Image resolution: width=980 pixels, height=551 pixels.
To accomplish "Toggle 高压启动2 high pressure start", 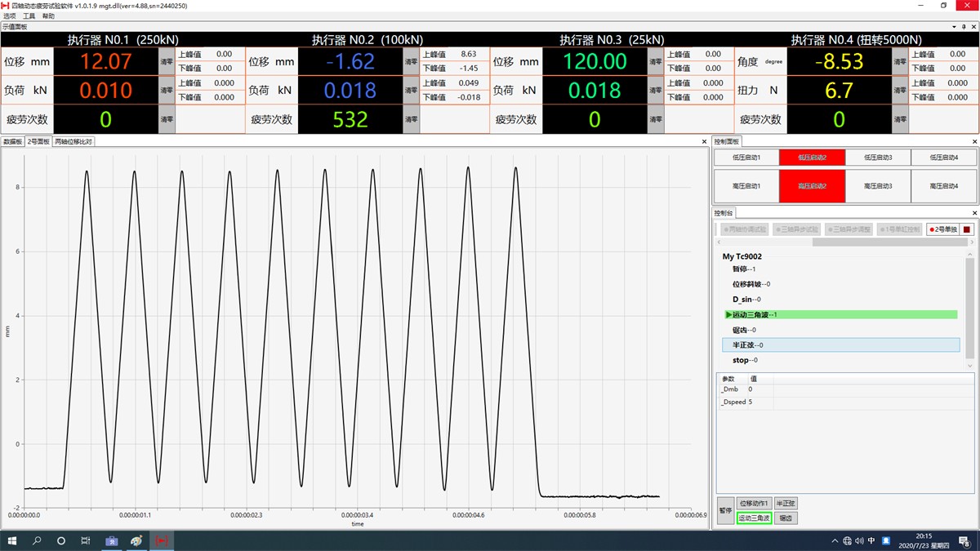I will [812, 186].
